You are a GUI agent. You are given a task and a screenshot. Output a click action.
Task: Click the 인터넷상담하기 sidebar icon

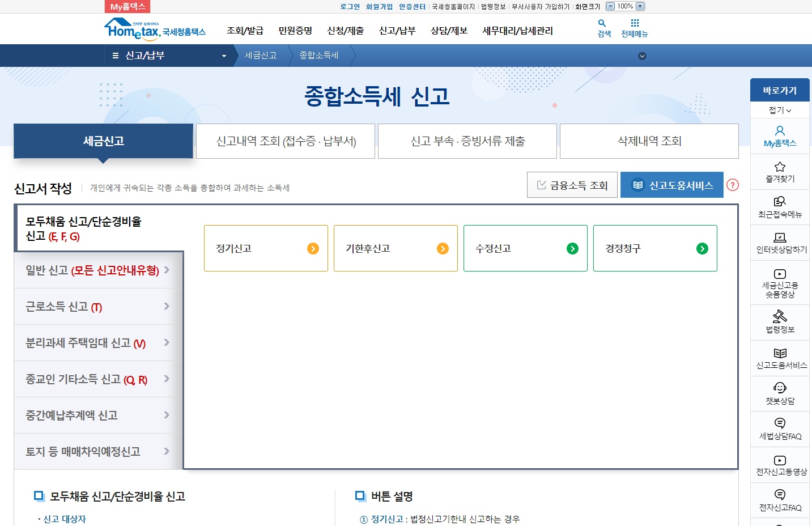coord(780,244)
